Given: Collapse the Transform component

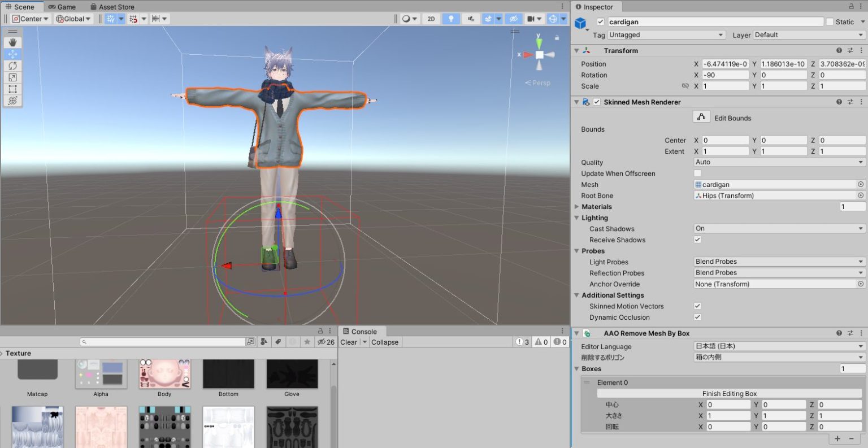Looking at the screenshot, I should point(577,50).
